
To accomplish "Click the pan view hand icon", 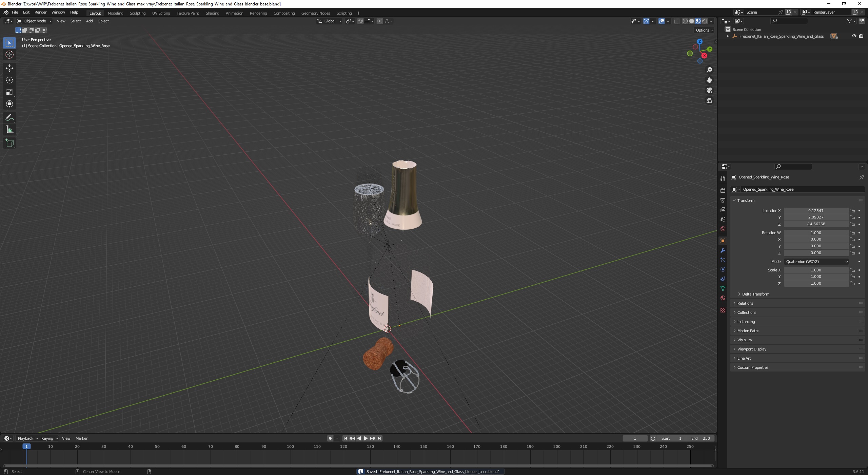I will (x=709, y=80).
